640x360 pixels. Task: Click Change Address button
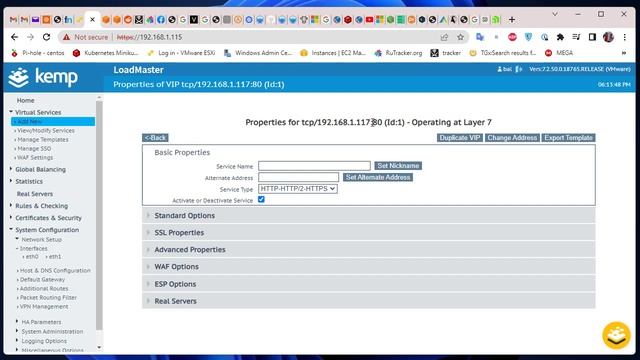pyautogui.click(x=512, y=138)
